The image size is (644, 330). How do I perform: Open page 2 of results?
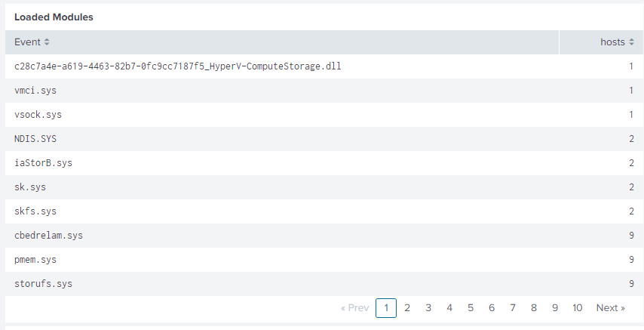[407, 308]
